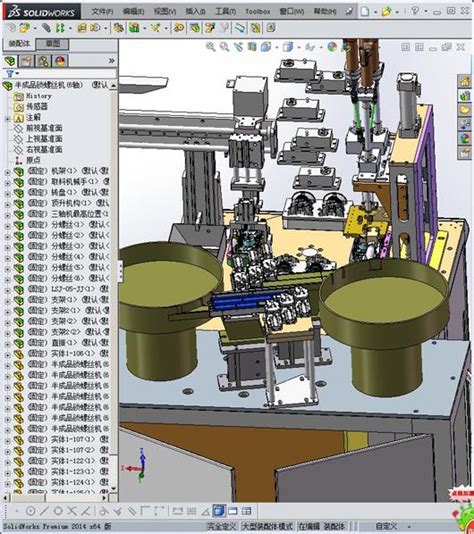Click the feature tree scroll-right arrow
This screenshot has width=474, height=534.
pyautogui.click(x=105, y=498)
